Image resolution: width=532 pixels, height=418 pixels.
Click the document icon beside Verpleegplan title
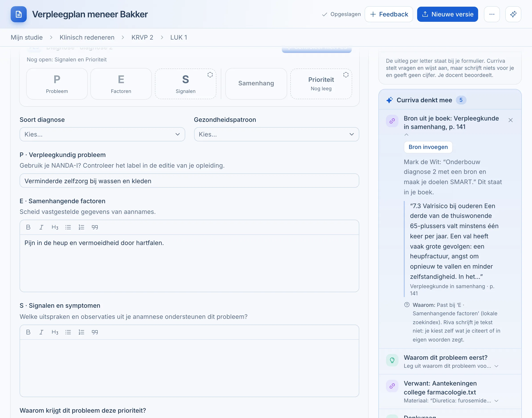click(x=19, y=14)
